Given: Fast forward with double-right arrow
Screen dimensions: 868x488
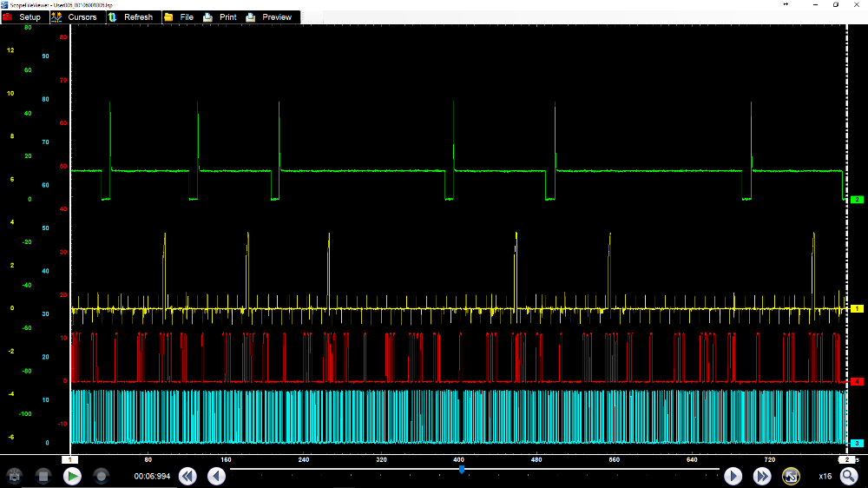Looking at the screenshot, I should point(762,476).
